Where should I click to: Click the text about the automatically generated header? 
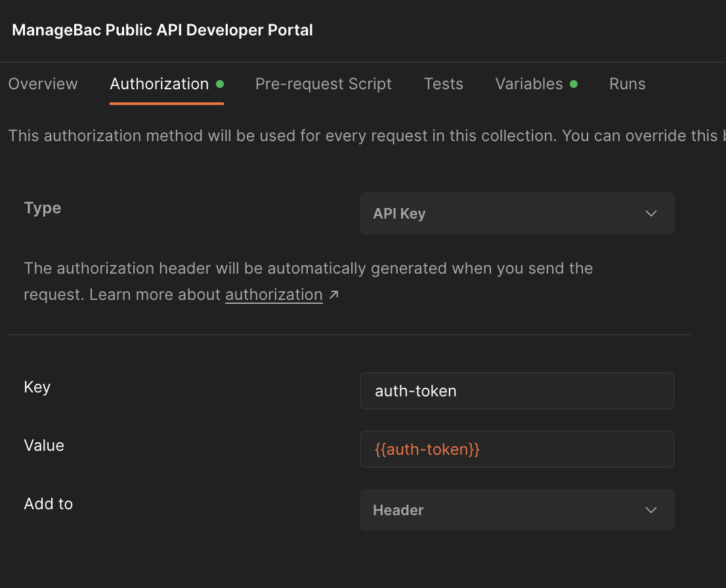309,282
